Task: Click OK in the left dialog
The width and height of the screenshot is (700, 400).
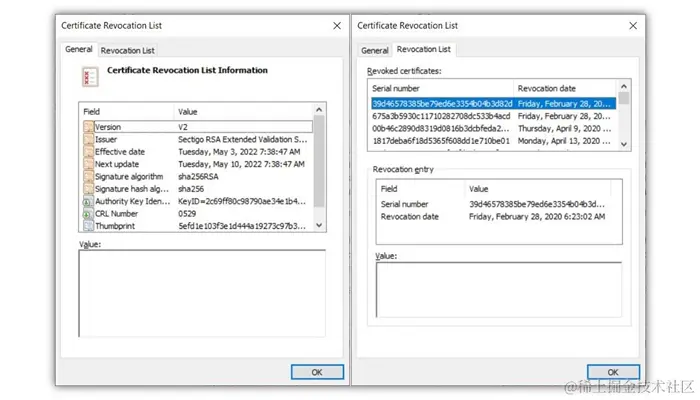Action: tap(317, 372)
